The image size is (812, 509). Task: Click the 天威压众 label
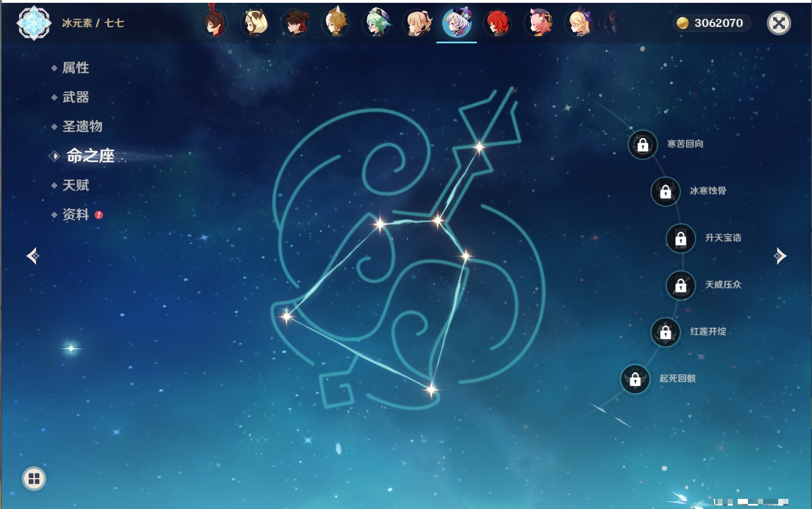[x=723, y=285]
